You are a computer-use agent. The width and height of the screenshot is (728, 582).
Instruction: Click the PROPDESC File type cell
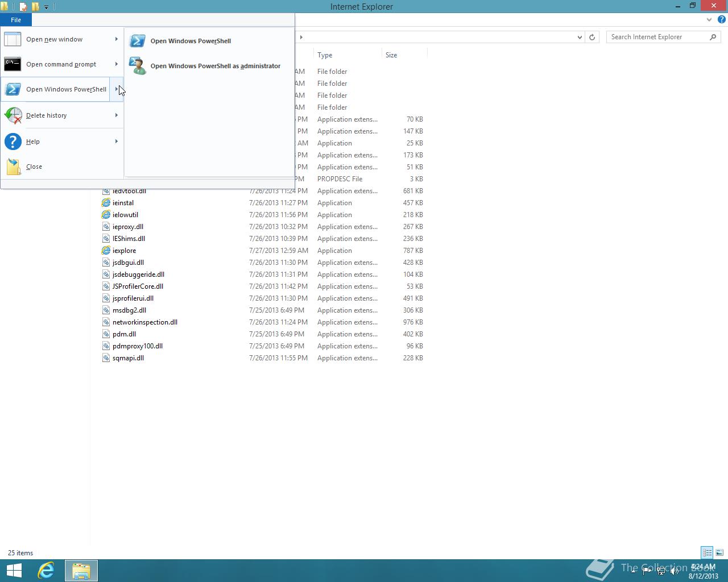(340, 179)
